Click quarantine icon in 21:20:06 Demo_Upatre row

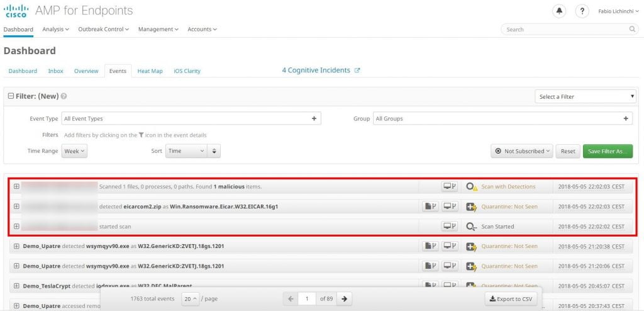point(472,266)
